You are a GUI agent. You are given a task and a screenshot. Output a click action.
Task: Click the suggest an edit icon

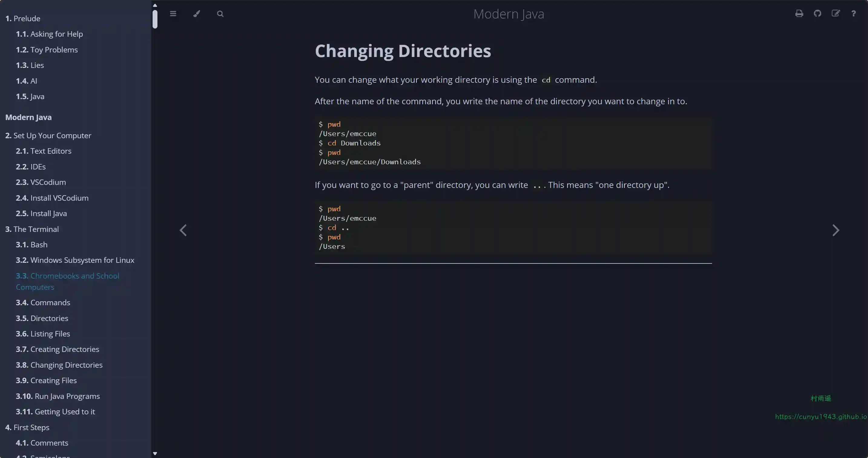[836, 14]
